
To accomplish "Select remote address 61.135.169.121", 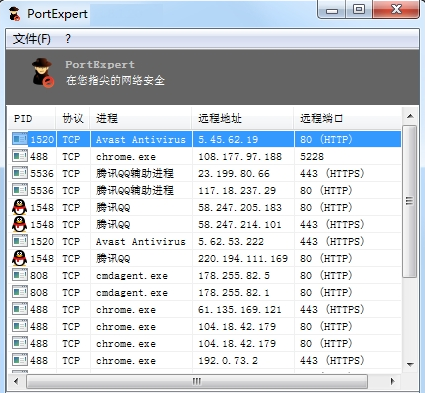I will pyautogui.click(x=240, y=309).
